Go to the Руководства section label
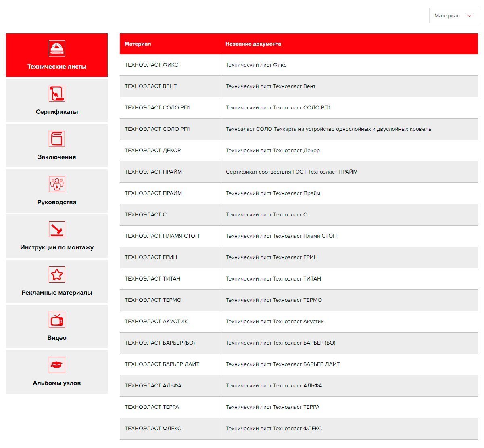The image size is (484, 448). tap(57, 202)
